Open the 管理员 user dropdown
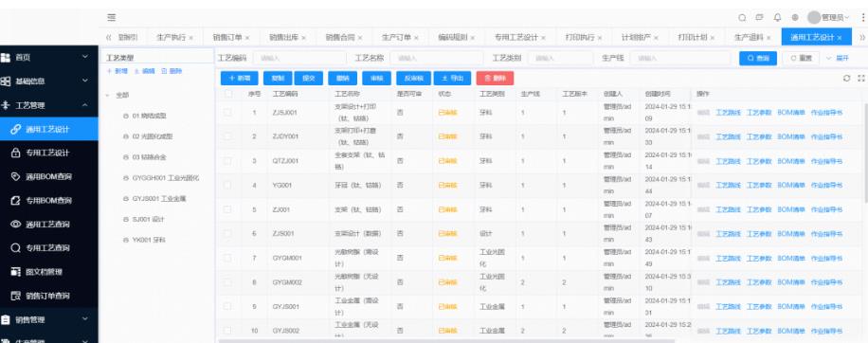This screenshot has width=868, height=343. coord(828,18)
